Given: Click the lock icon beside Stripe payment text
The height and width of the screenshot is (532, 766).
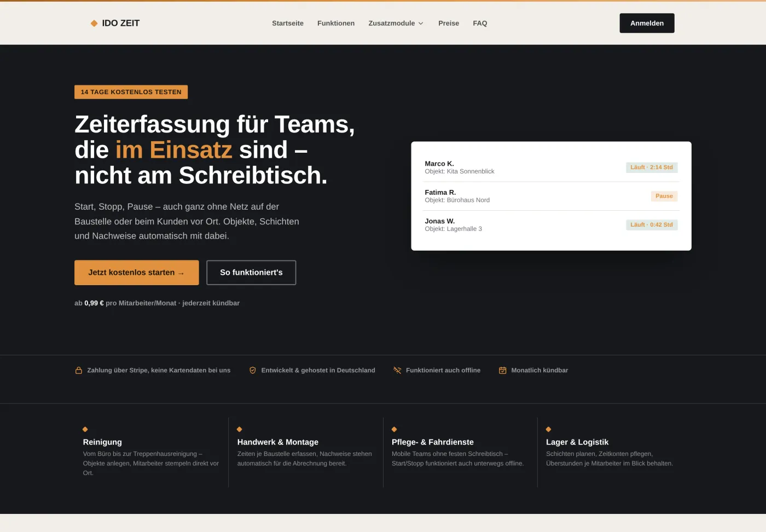Looking at the screenshot, I should click(x=79, y=371).
